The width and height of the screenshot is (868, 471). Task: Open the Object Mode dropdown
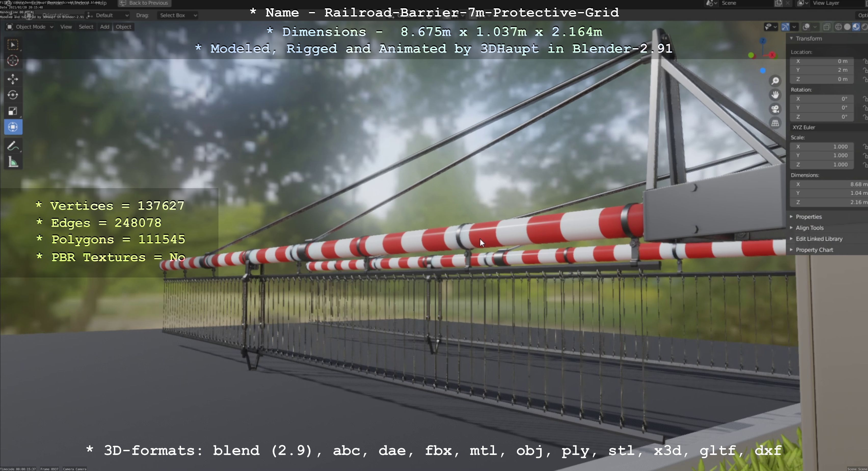click(x=30, y=26)
